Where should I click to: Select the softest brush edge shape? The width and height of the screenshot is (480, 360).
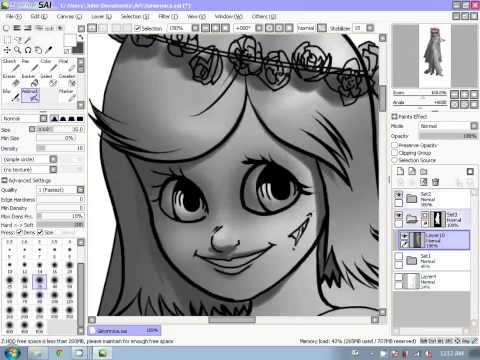[x=54, y=118]
